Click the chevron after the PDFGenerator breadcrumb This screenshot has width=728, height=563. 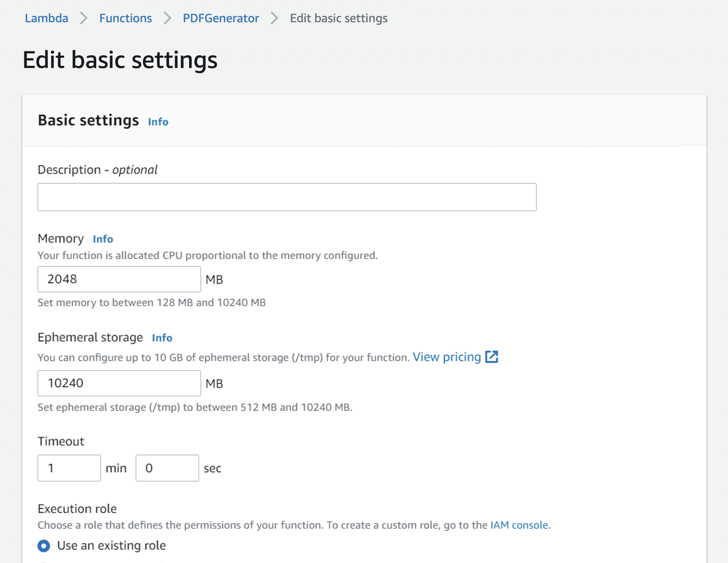coord(275,18)
